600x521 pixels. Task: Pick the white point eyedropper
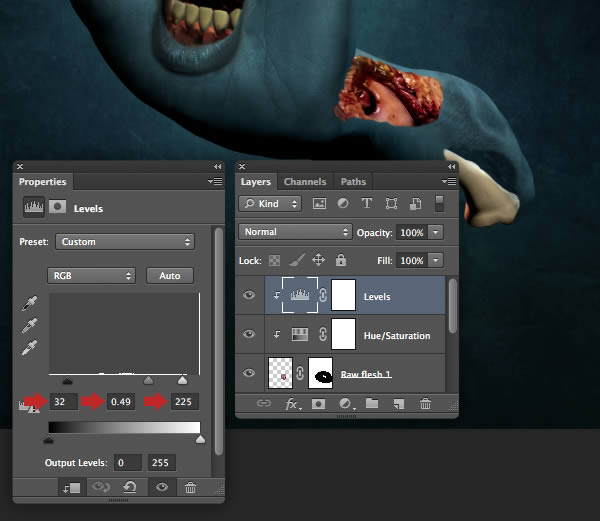pyautogui.click(x=29, y=347)
